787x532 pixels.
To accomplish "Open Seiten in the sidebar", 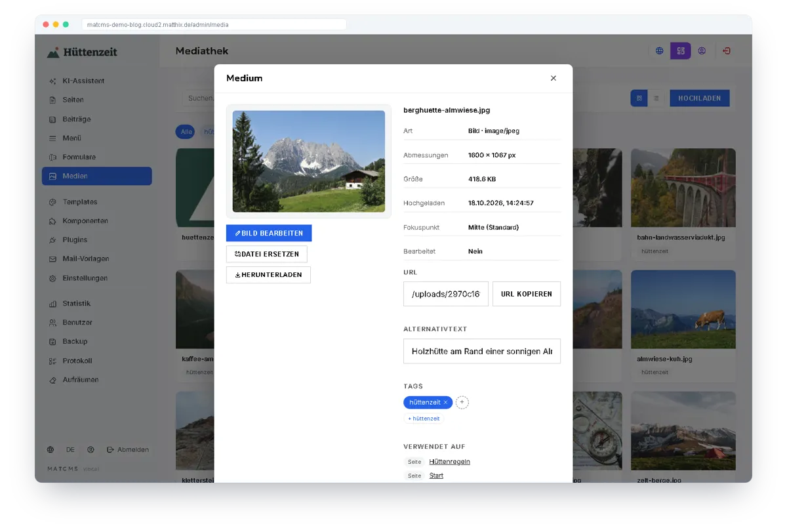I will (x=96, y=100).
